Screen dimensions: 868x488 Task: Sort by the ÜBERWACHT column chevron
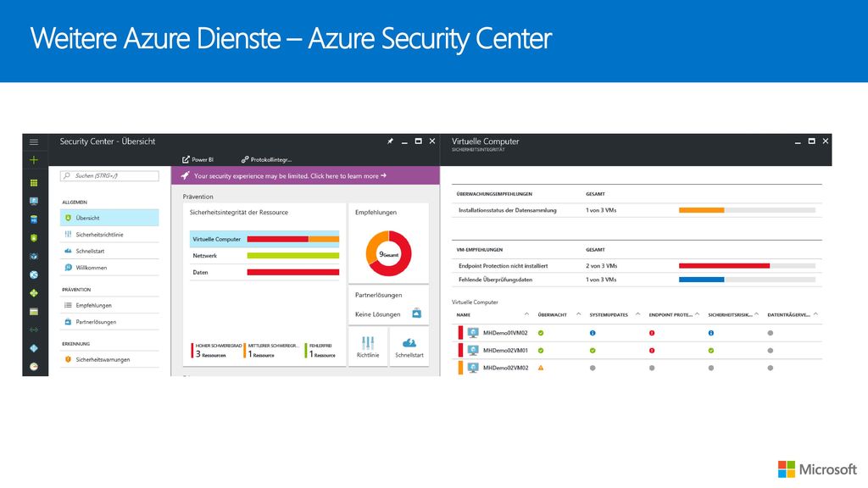click(578, 314)
